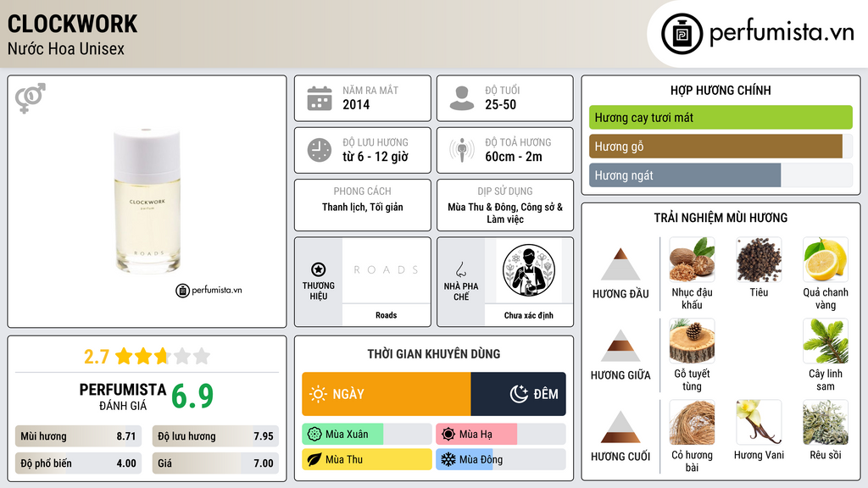Click the Độ phổ biến 4.00 score bar

point(78,463)
